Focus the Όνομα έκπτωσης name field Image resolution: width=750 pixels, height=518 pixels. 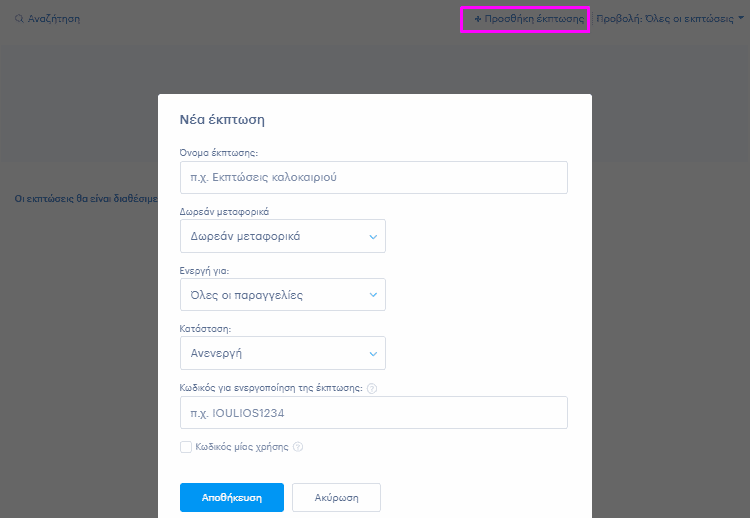[374, 177]
